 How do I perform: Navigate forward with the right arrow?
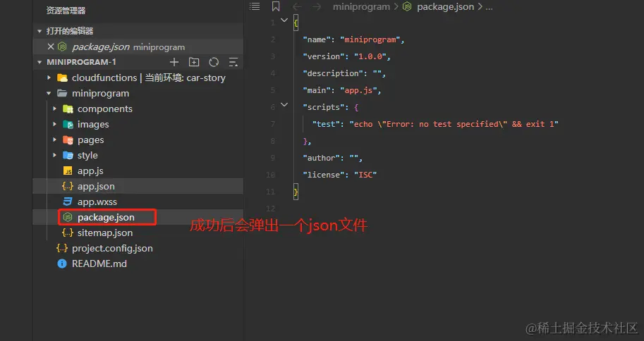[x=318, y=6]
